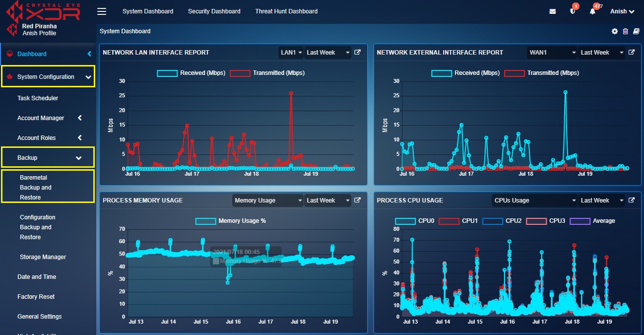Open the Memory Usage type dropdown
644x335 pixels.
coord(268,200)
